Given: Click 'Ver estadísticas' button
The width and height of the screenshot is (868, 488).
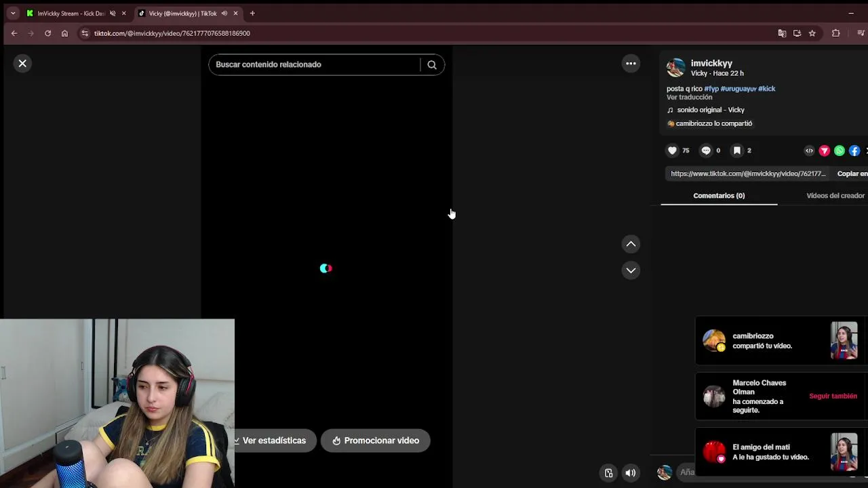Looking at the screenshot, I should [x=274, y=441].
